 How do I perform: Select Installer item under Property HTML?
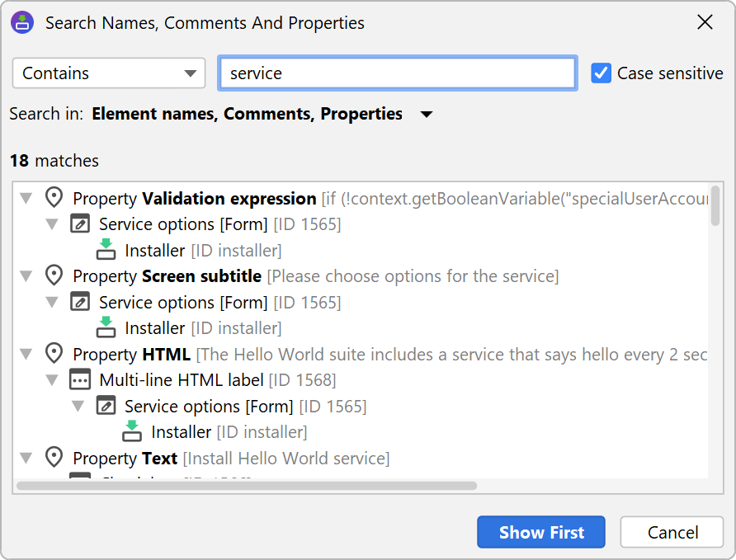tap(182, 432)
